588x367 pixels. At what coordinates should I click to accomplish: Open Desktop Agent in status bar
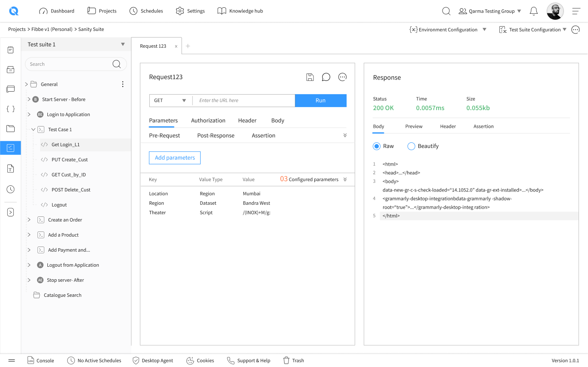(153, 361)
